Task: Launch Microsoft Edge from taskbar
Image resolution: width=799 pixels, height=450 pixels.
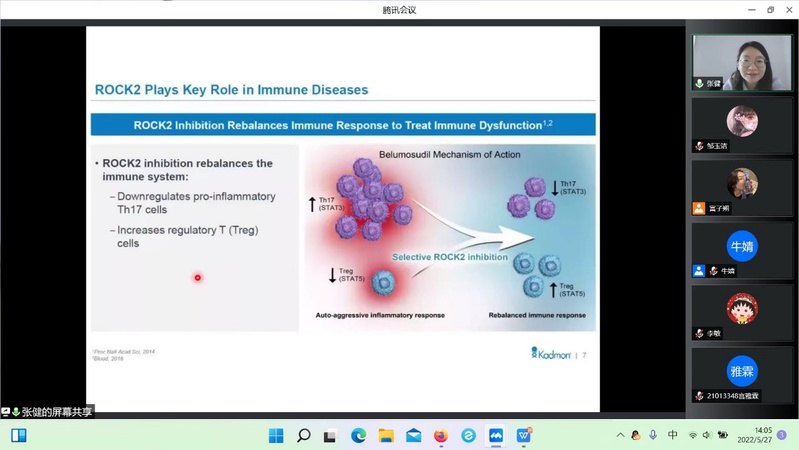Action: pos(358,435)
